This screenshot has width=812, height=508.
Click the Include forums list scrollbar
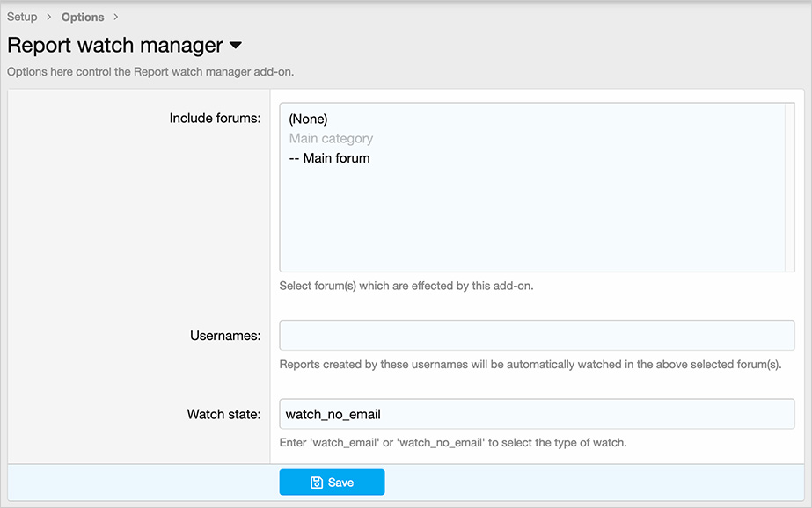tap(789, 187)
